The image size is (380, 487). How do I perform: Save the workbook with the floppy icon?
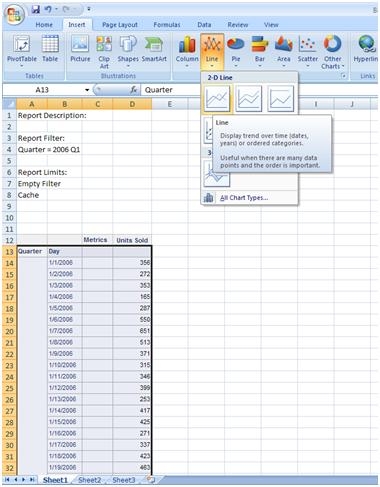click(36, 10)
